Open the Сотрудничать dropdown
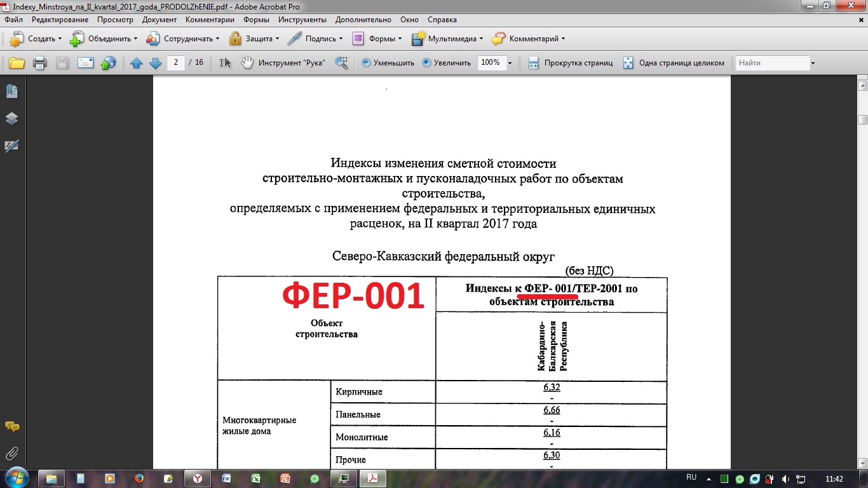 (182, 39)
